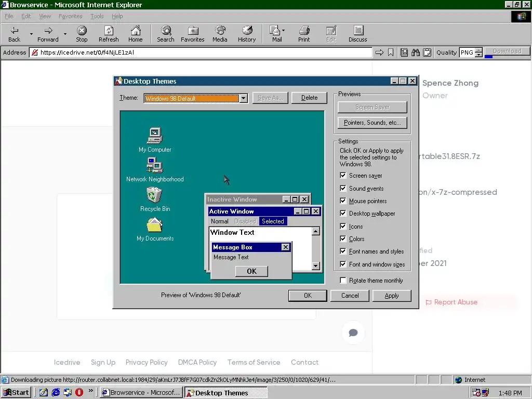Uncheck Font and window sizes
This screenshot has width=532, height=399.
point(343,264)
